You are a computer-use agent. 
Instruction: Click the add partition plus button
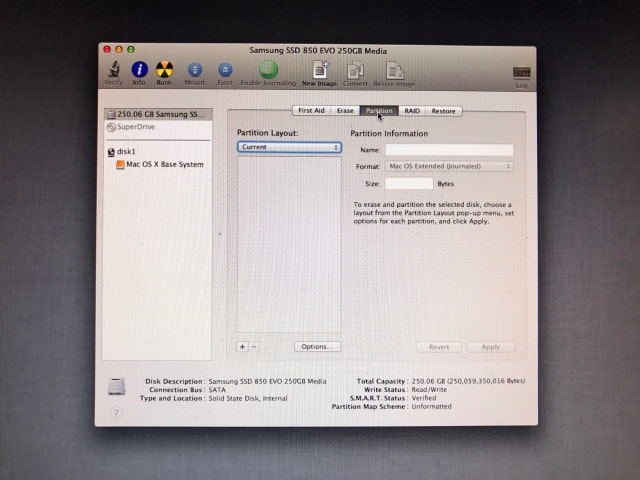(x=242, y=347)
